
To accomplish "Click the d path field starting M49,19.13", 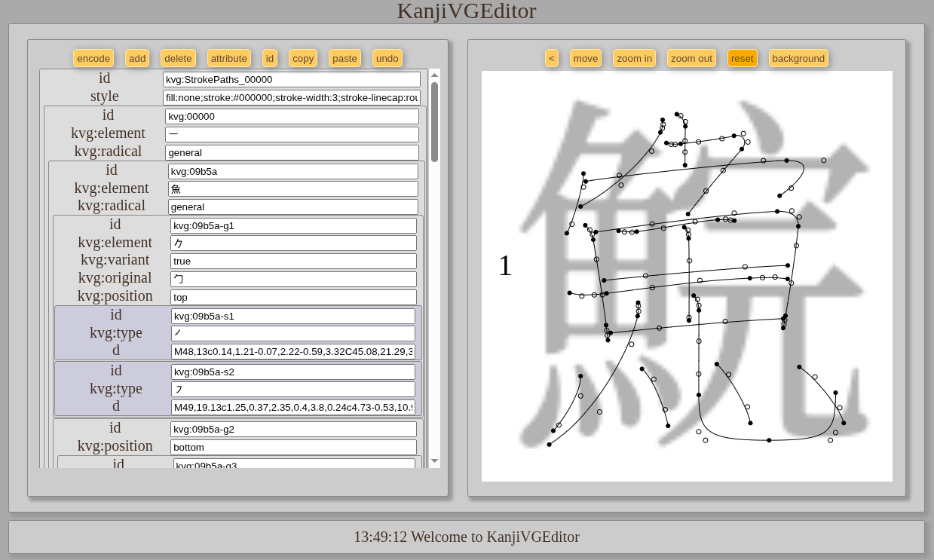I will pyautogui.click(x=293, y=407).
